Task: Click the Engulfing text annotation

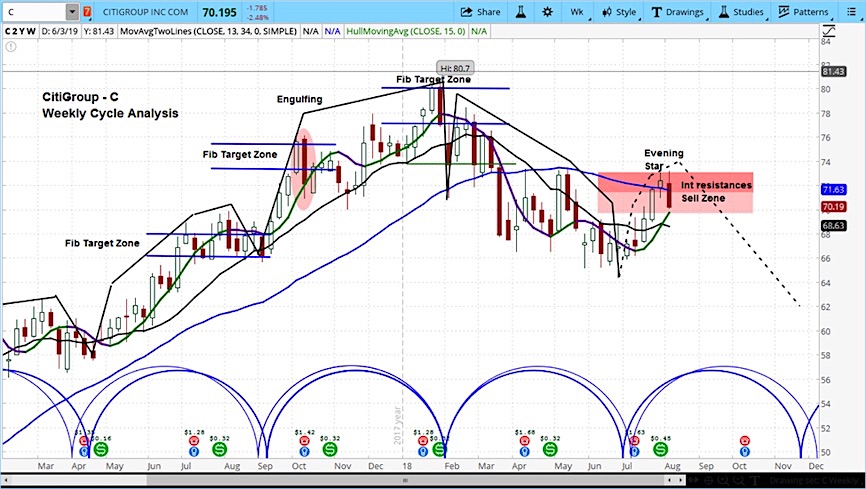Action: point(300,99)
